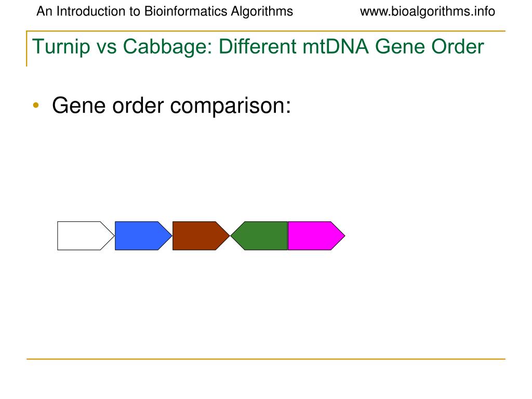This screenshot has height=399, width=532.
Task: Click 'Gene Order' at the title's end
Action: click(x=429, y=46)
